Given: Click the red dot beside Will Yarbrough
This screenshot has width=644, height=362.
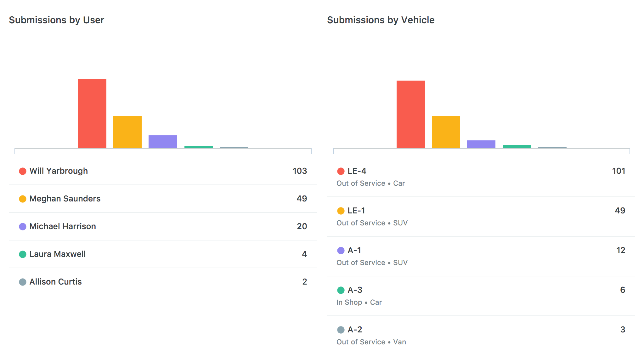Looking at the screenshot, I should 23,171.
